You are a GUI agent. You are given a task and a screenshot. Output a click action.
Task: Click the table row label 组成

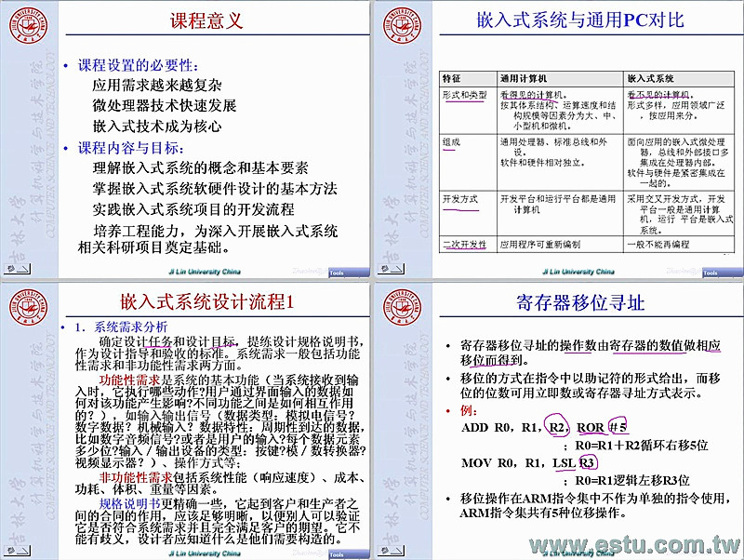pyautogui.click(x=451, y=142)
